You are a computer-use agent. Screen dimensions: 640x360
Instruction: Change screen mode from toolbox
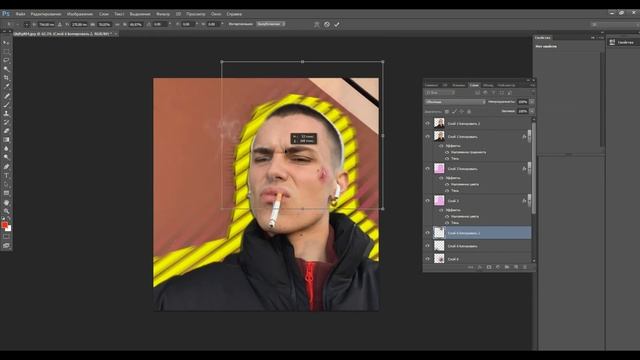[x=6, y=246]
